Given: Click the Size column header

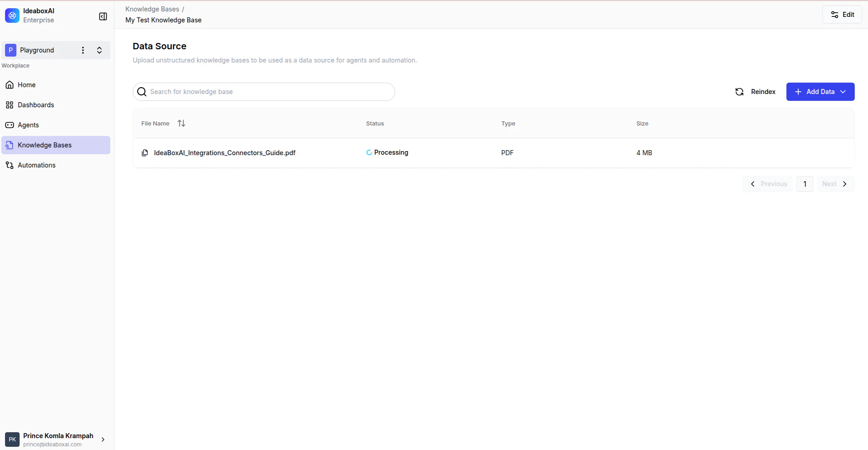Looking at the screenshot, I should 642,124.
